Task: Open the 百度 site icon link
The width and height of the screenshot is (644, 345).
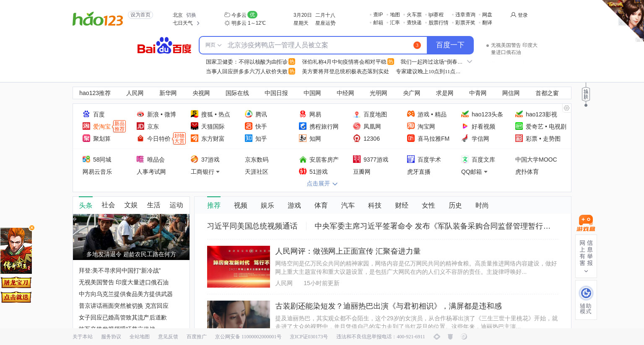Action: [x=86, y=114]
